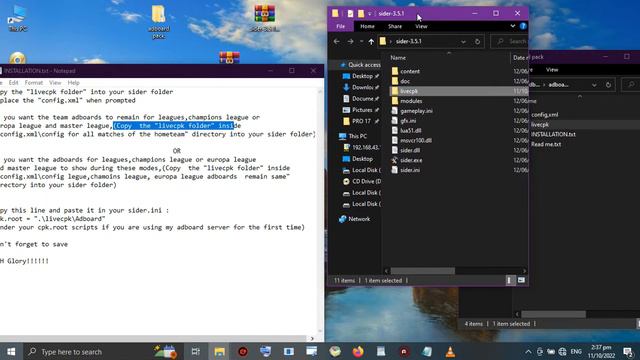Refresh the sider-3.5.1 folder view
This screenshot has width=640, height=360.
[x=477, y=41]
